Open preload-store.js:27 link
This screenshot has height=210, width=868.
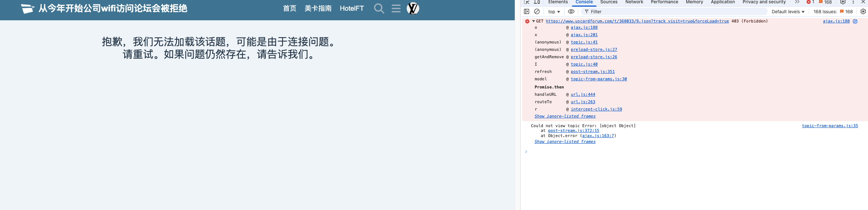click(x=594, y=50)
